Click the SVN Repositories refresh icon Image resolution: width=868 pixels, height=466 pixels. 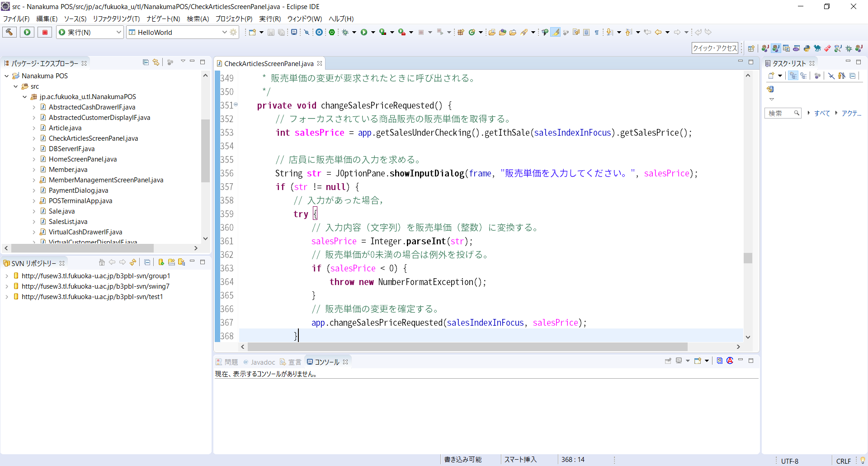(x=133, y=262)
